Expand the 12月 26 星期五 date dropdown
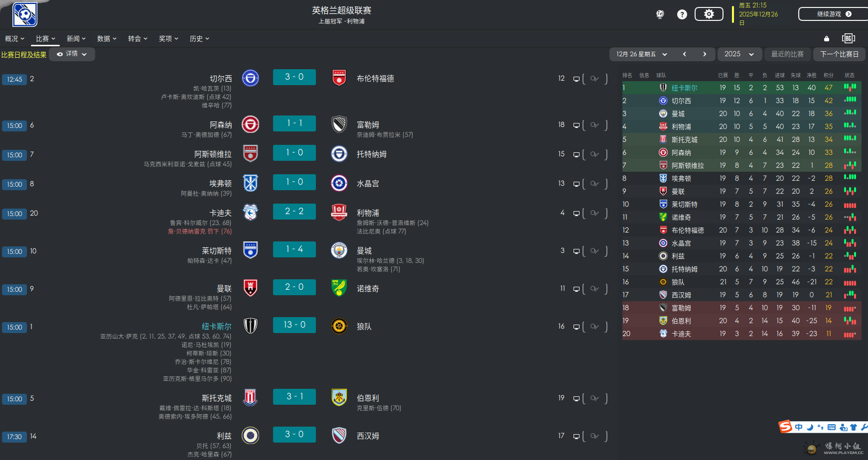Screen dimensions: 868x460 pos(641,54)
